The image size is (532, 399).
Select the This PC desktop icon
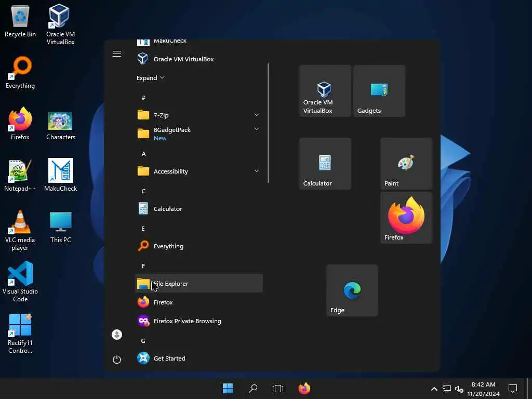tap(60, 228)
